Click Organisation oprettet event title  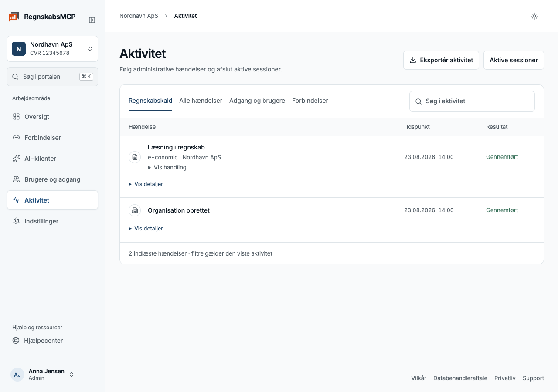tap(179, 210)
